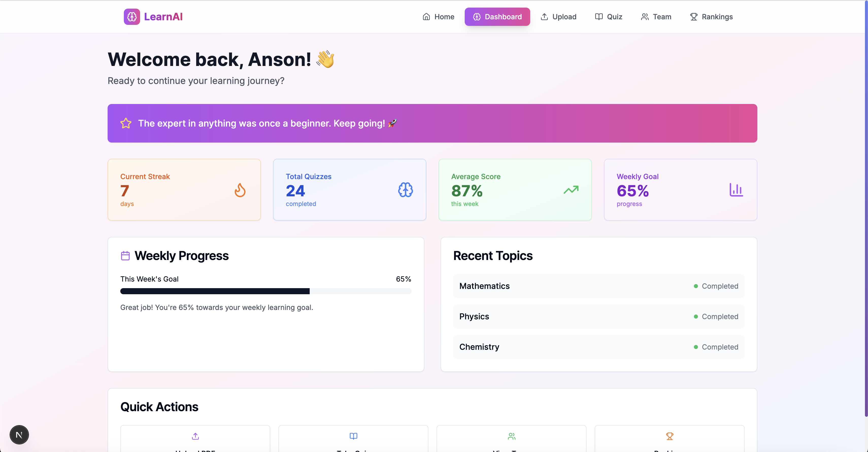868x452 pixels.
Task: Click the trophy icon in Quick Actions
Action: click(x=670, y=436)
